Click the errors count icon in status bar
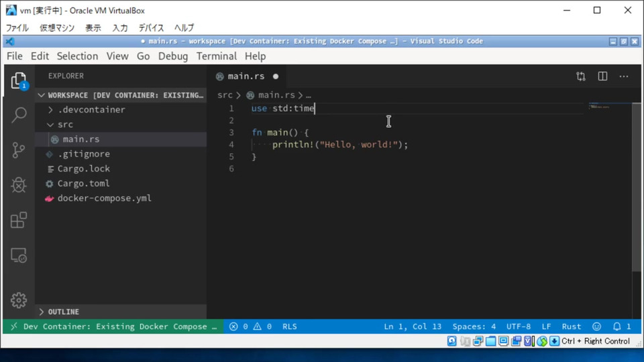 233,326
